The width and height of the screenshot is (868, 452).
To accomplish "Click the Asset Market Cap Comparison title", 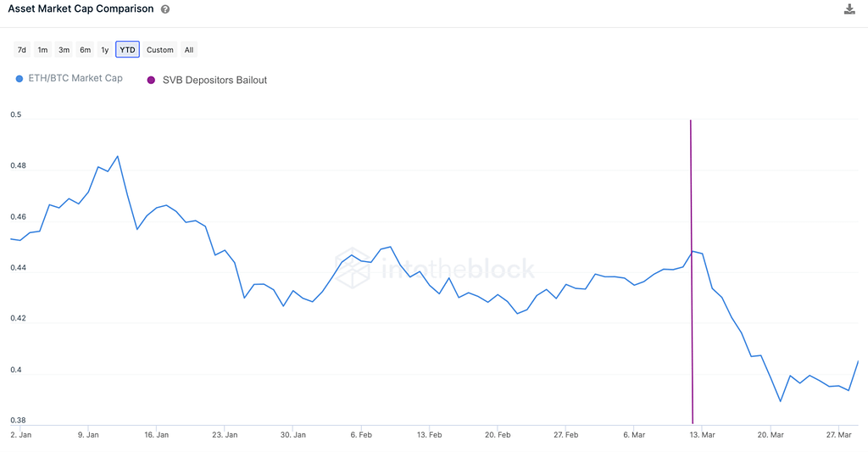I will point(81,9).
